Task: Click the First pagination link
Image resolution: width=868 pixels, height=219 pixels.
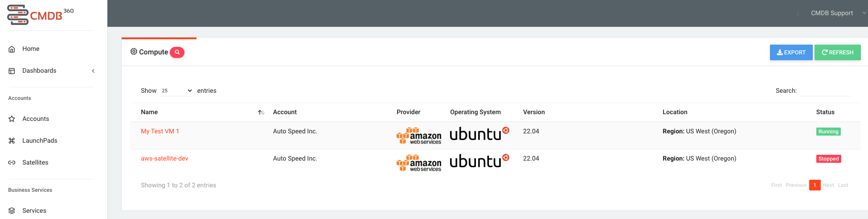Action: pos(776,185)
